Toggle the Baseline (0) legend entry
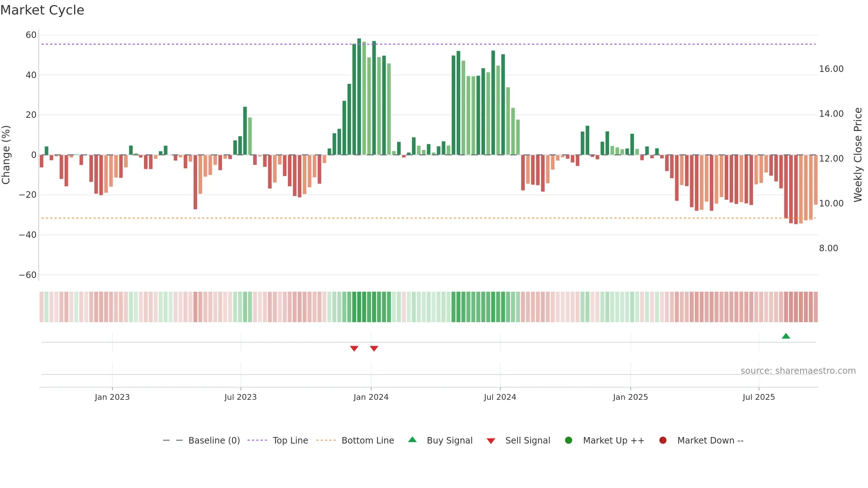This screenshot has width=868, height=488. pos(201,440)
